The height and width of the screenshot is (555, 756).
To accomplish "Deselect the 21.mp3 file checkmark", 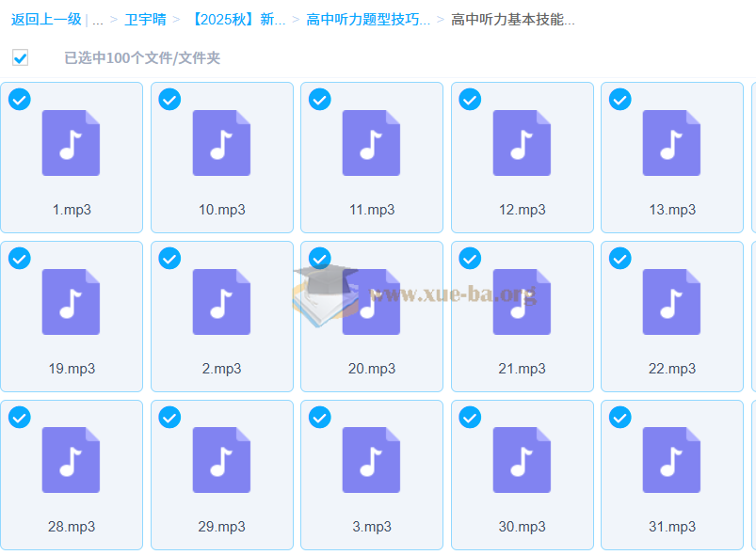I will coord(470,259).
